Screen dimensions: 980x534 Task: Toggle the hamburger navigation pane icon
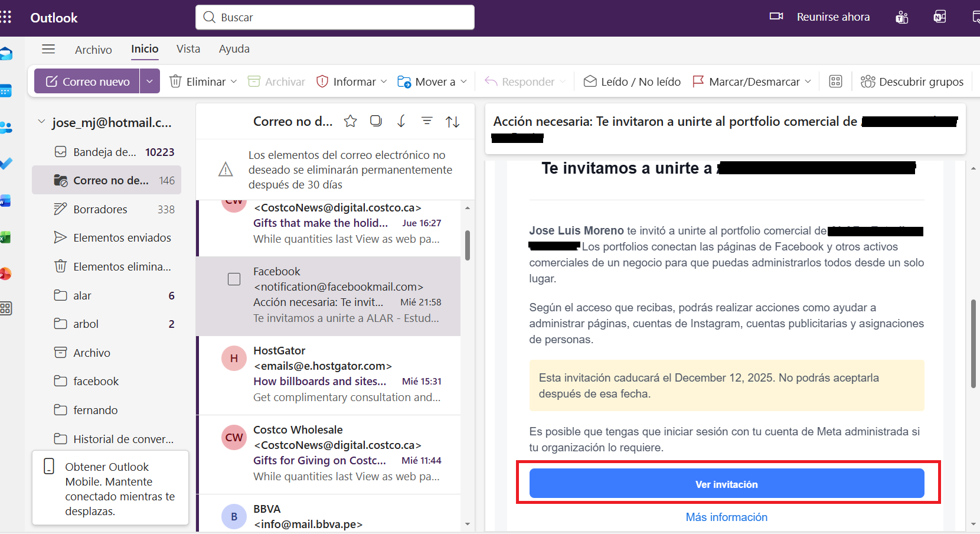point(48,49)
